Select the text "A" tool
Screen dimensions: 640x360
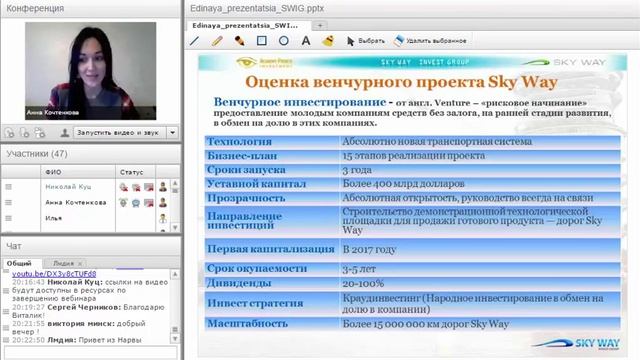(x=306, y=41)
